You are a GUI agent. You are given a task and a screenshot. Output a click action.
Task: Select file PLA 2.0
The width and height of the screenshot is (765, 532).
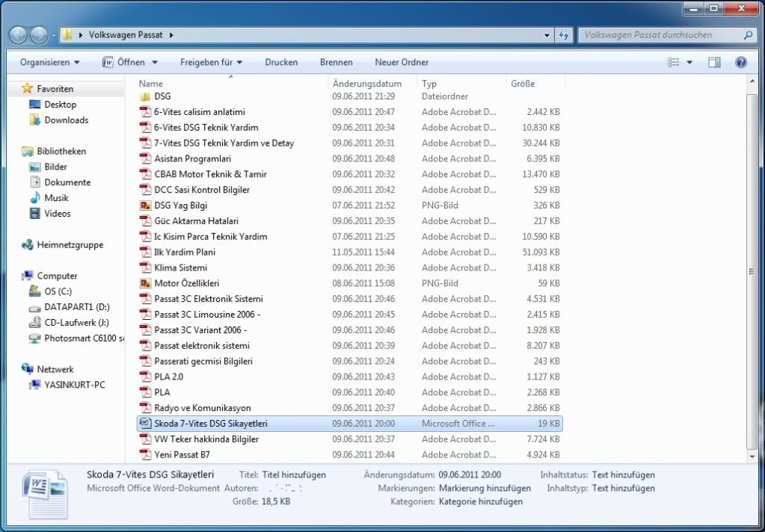point(349,377)
